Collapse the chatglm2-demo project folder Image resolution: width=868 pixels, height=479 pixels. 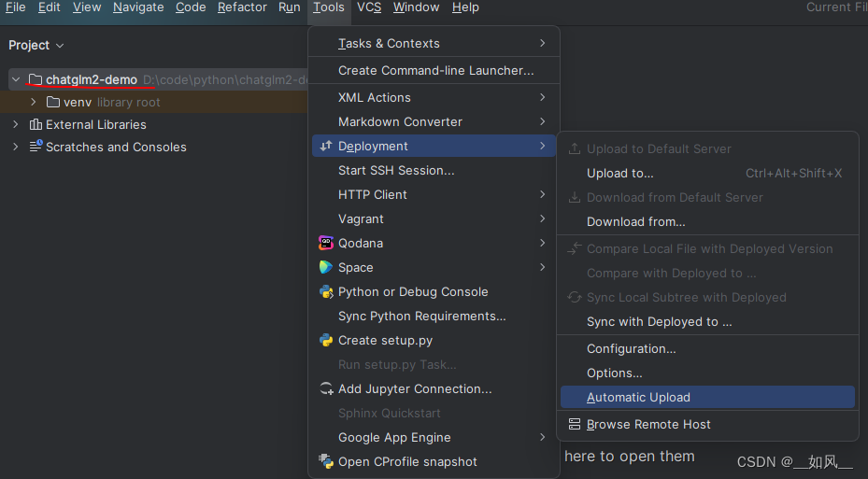point(16,80)
